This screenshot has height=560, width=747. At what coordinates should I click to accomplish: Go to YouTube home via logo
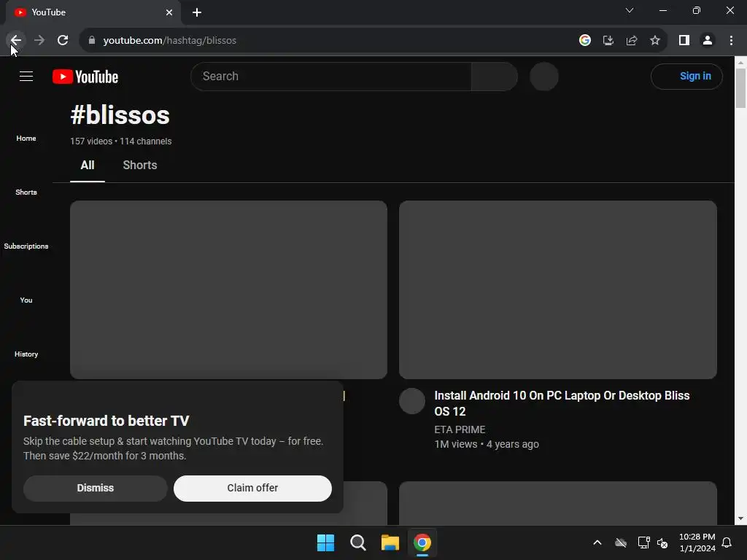point(85,77)
